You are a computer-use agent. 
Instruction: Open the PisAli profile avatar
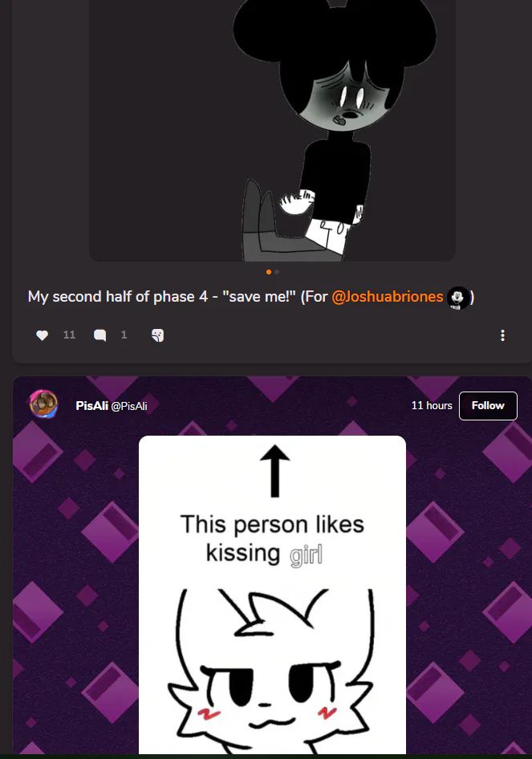43,404
